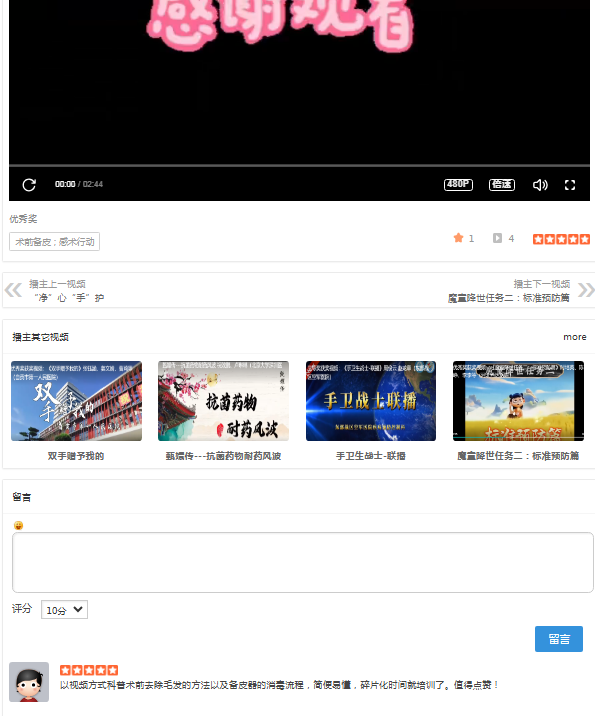Click the comment text about 术前去除毛发

tap(279, 685)
